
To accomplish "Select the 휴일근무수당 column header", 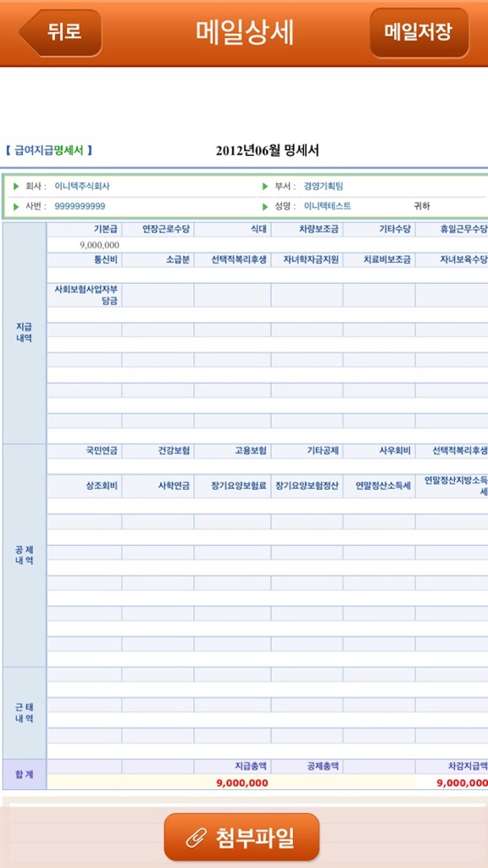I will (x=452, y=230).
